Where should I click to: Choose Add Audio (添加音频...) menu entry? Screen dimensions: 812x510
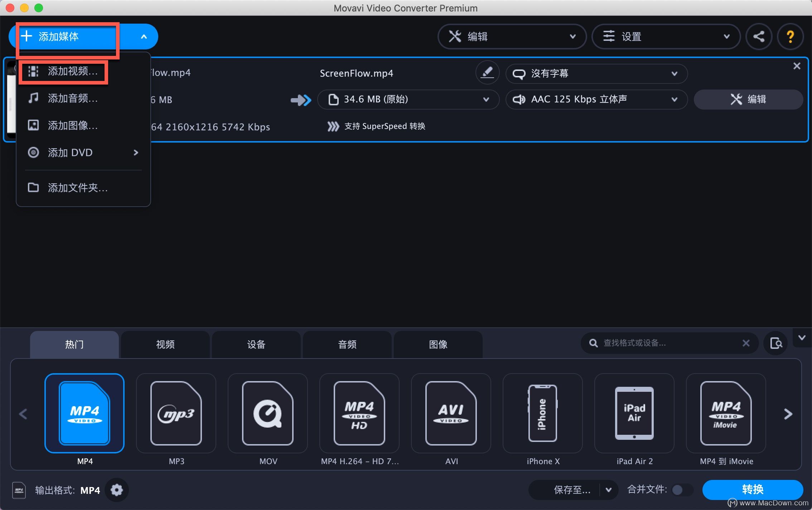coord(83,98)
